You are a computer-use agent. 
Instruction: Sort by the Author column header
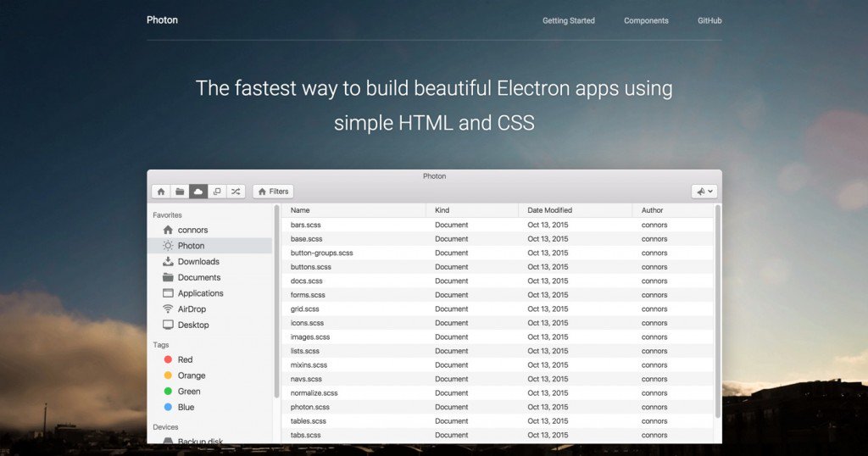[672, 210]
